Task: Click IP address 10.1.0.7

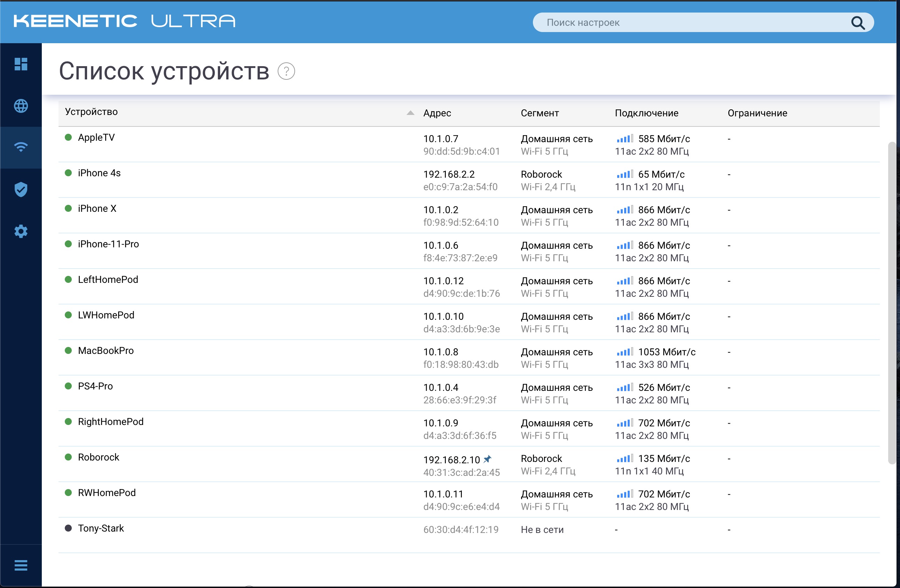Action: 441,139
